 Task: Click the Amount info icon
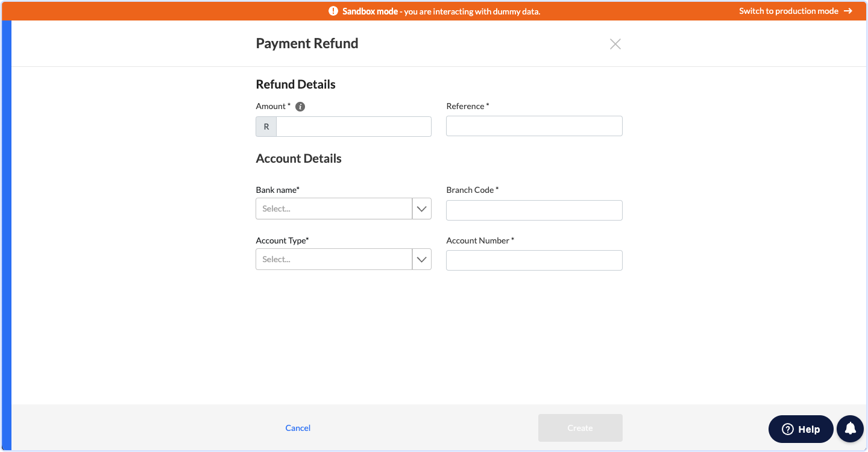click(300, 107)
